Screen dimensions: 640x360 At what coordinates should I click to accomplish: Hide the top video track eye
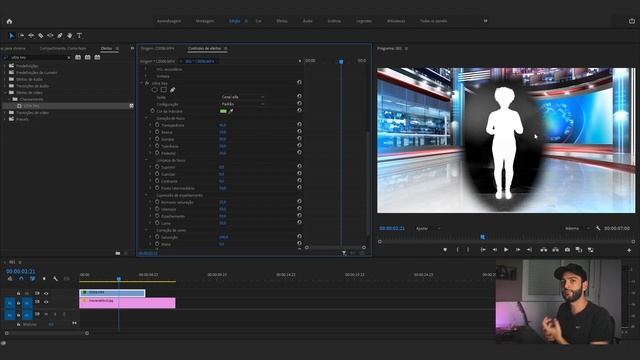46,293
